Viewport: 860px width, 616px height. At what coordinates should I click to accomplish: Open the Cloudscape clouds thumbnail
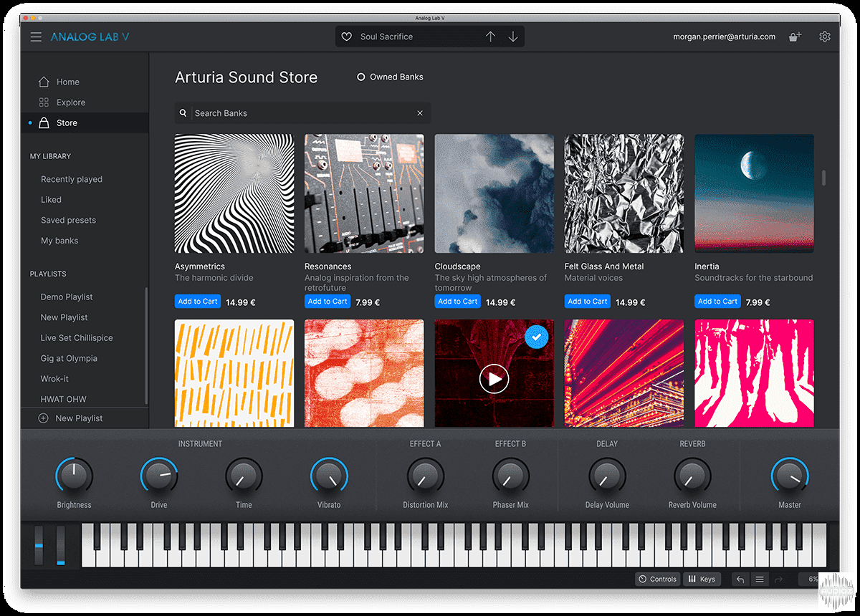[x=494, y=194]
